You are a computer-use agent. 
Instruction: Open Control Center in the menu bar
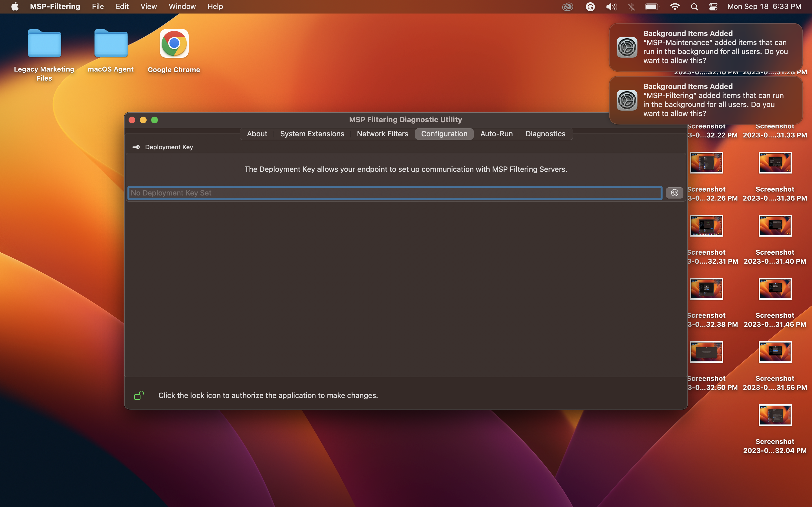[713, 6]
